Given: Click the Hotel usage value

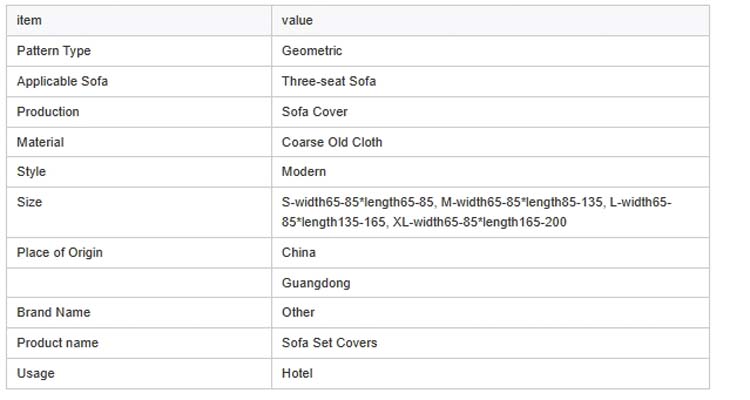Looking at the screenshot, I should point(297,373).
